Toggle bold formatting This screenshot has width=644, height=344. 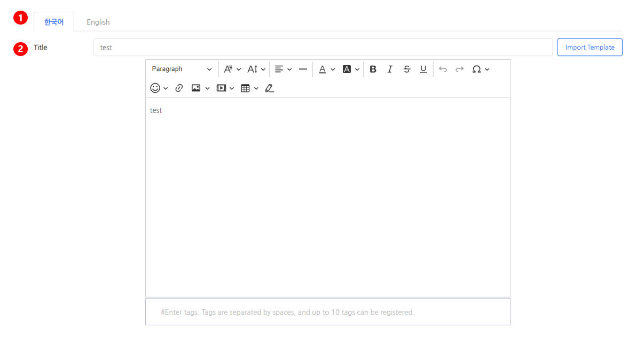[373, 69]
